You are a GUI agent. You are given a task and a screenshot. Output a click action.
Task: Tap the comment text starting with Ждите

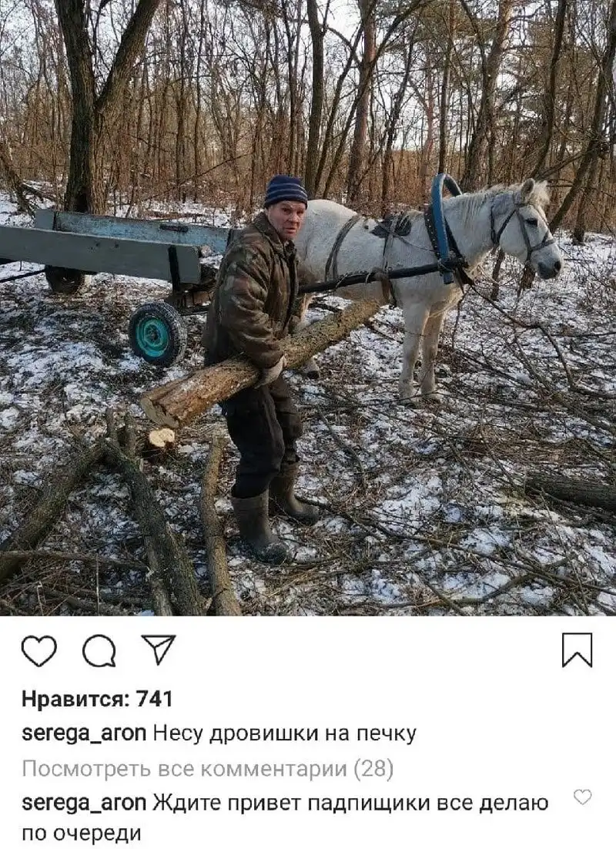click(285, 817)
